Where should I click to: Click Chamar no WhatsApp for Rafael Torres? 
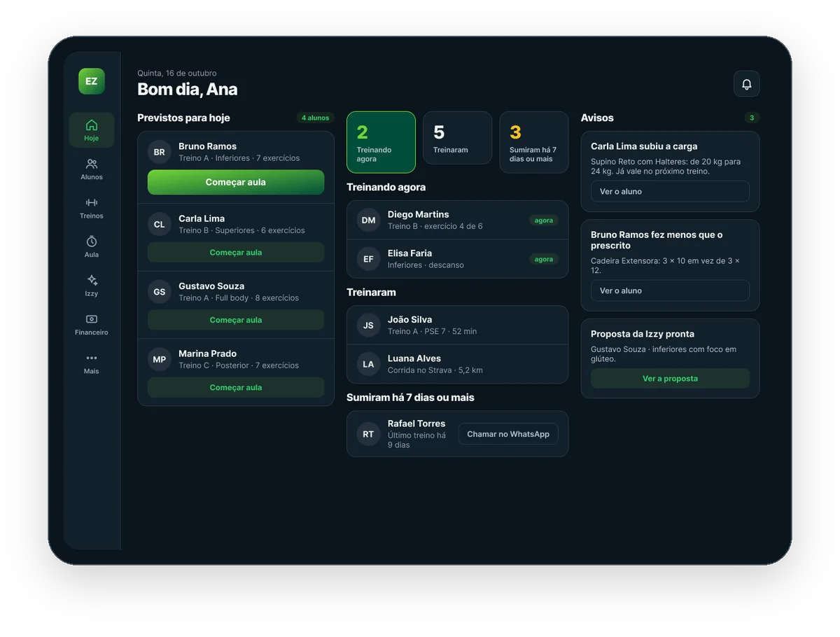point(508,434)
